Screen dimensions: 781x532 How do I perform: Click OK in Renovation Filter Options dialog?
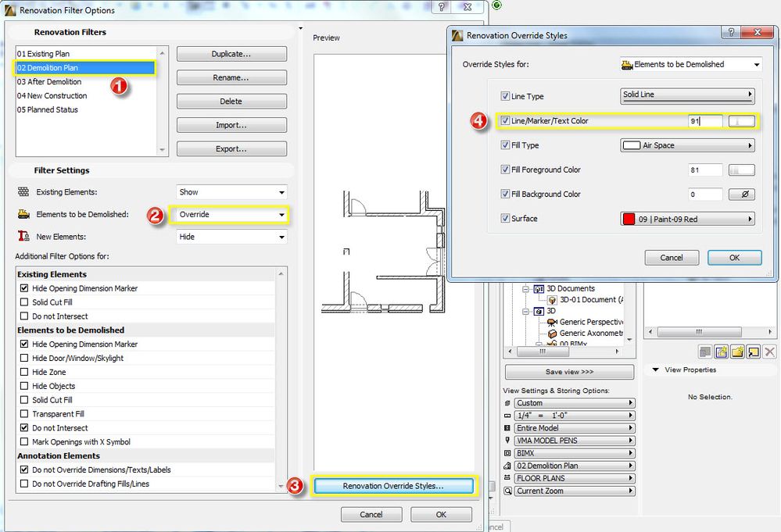click(441, 515)
